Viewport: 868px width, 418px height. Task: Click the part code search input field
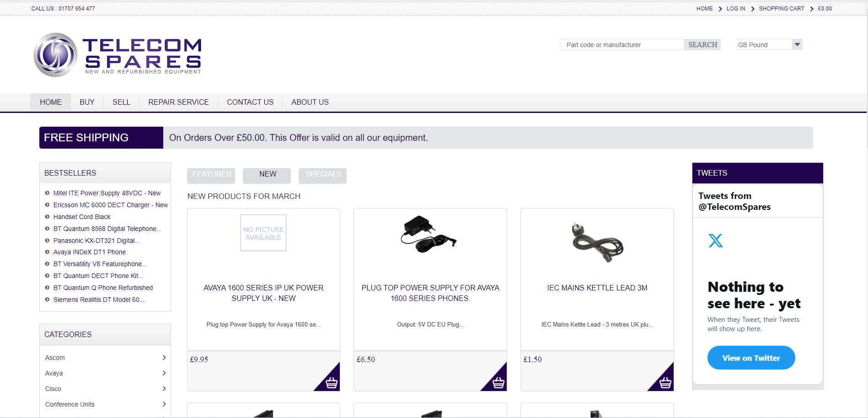[x=620, y=44]
